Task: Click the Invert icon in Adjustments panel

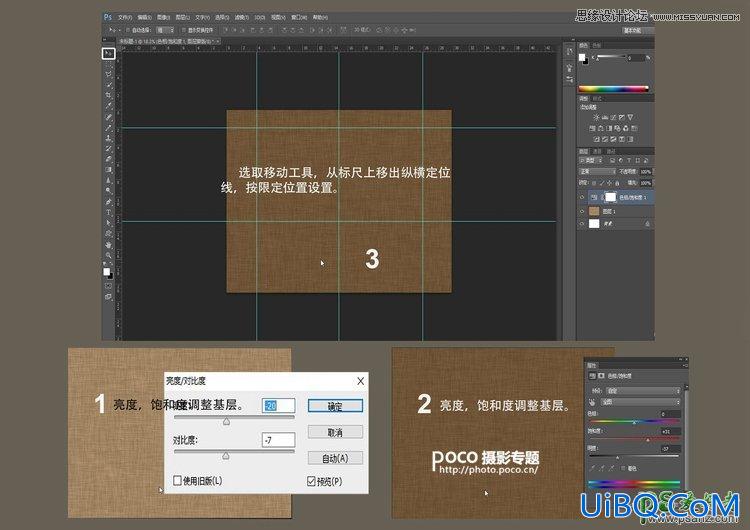Action: click(596, 139)
